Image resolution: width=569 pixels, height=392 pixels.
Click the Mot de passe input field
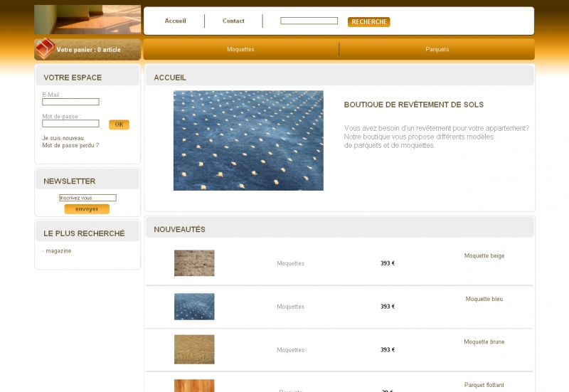click(x=70, y=123)
